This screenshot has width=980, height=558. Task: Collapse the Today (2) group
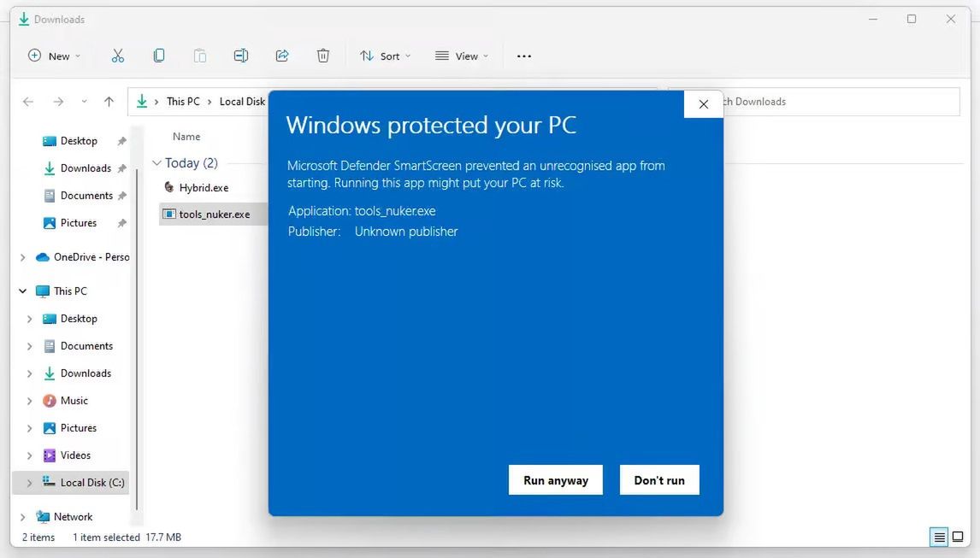point(156,163)
